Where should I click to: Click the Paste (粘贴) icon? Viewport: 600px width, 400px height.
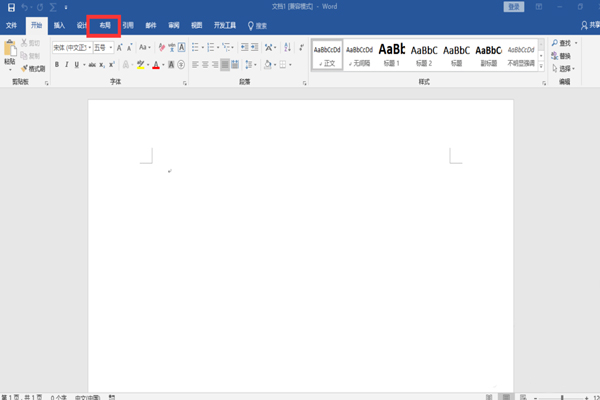10,52
